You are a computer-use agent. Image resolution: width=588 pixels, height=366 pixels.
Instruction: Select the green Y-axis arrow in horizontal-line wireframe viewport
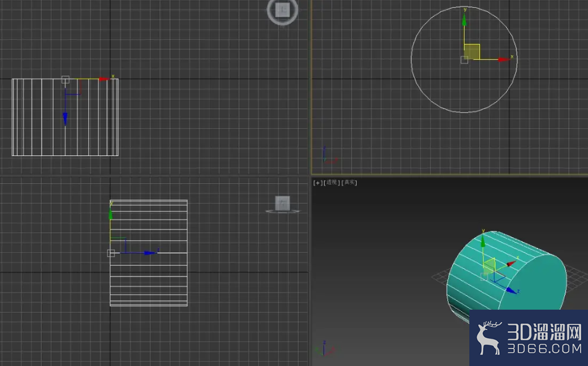110,214
